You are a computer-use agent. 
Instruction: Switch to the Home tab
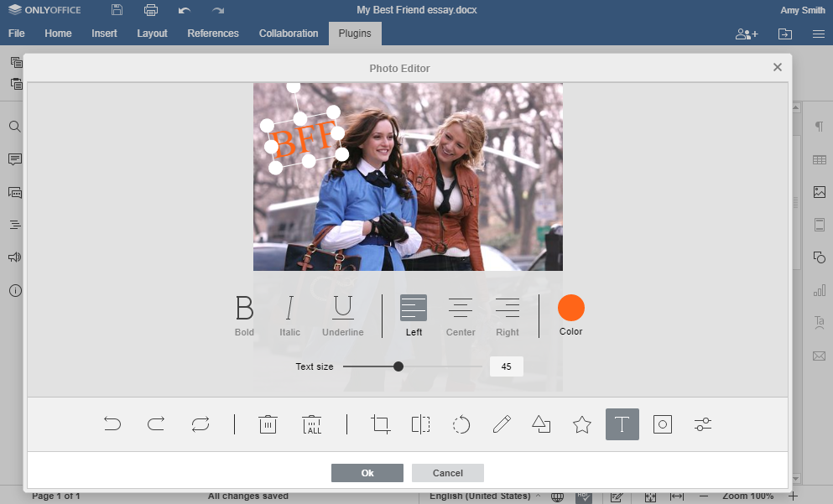point(58,33)
